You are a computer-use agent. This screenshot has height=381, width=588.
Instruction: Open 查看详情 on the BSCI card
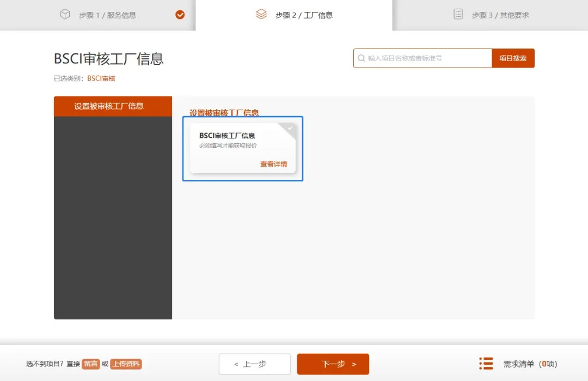click(x=274, y=164)
